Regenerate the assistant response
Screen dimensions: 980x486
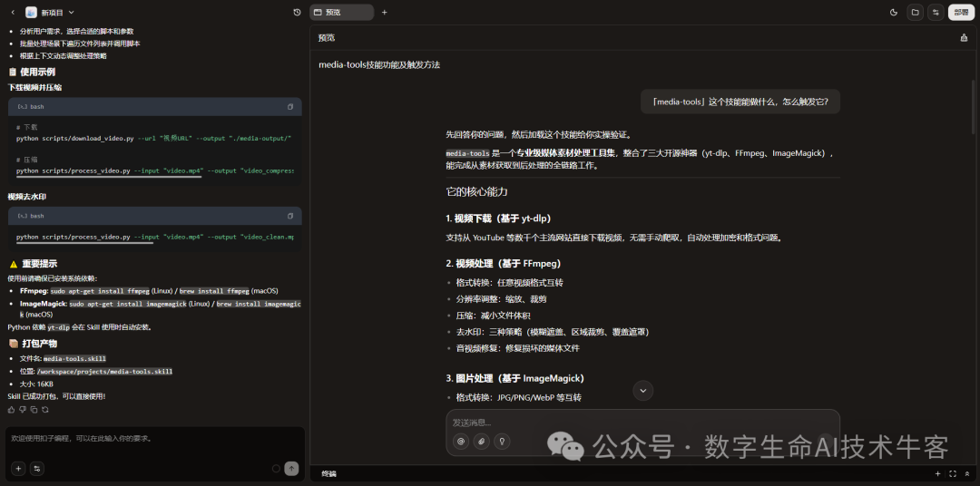tap(45, 409)
